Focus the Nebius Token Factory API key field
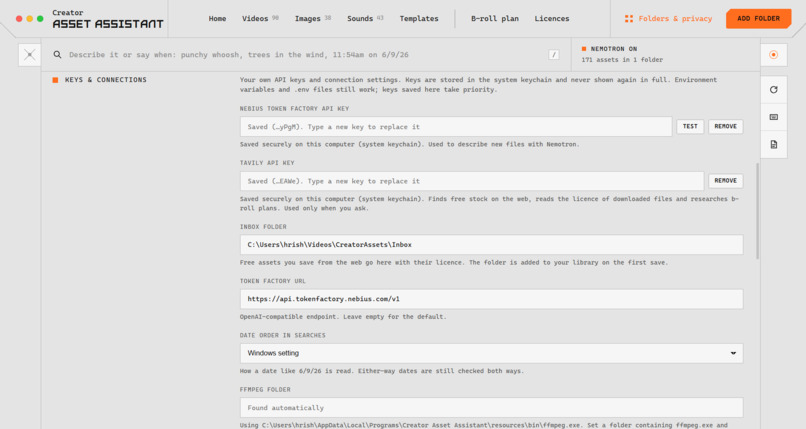This screenshot has width=806, height=429. (456, 127)
